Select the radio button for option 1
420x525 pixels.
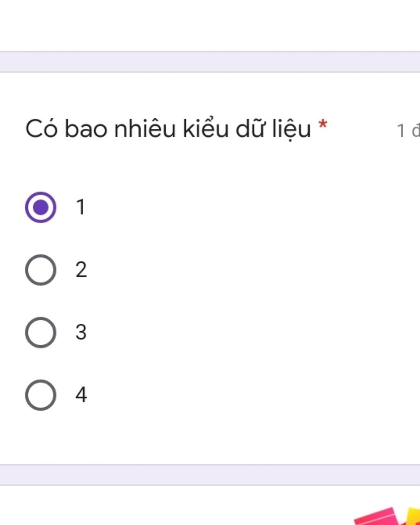pos(41,207)
